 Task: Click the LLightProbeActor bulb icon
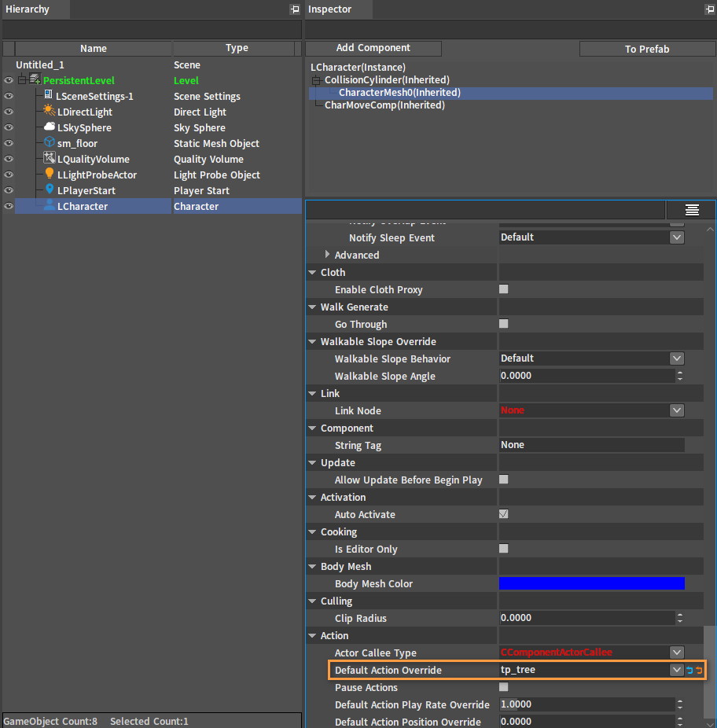50,174
